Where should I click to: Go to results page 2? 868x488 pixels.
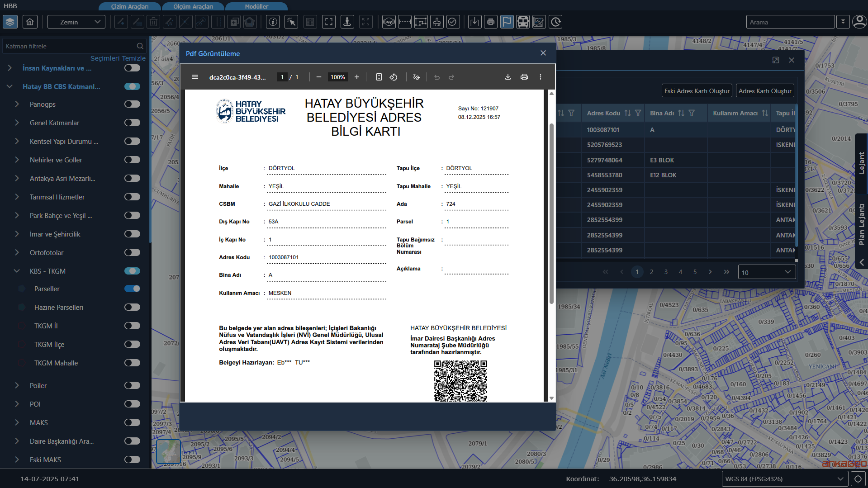coord(651,272)
